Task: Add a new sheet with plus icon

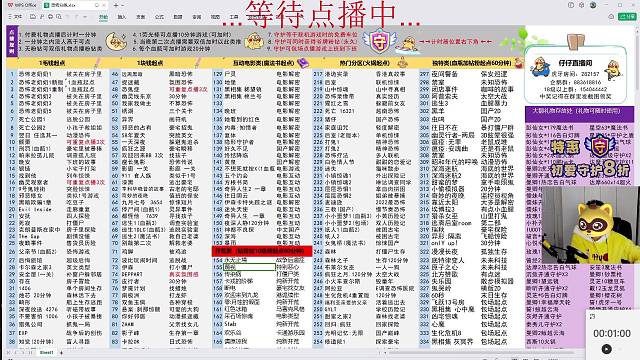Action: [x=62, y=352]
